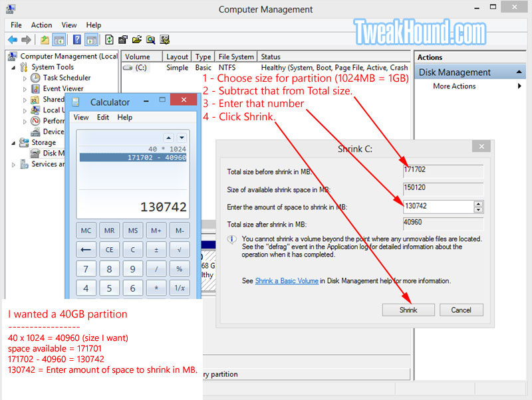Screen dimensions: 532x400
Task: Click the CE calculator key
Action: pos(109,250)
